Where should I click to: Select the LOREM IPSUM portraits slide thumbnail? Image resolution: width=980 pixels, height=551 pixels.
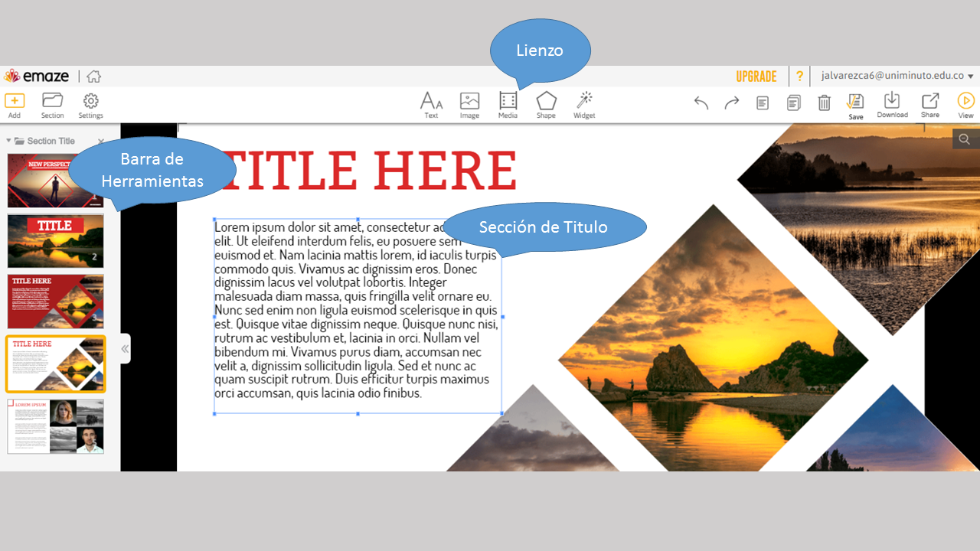coord(56,426)
